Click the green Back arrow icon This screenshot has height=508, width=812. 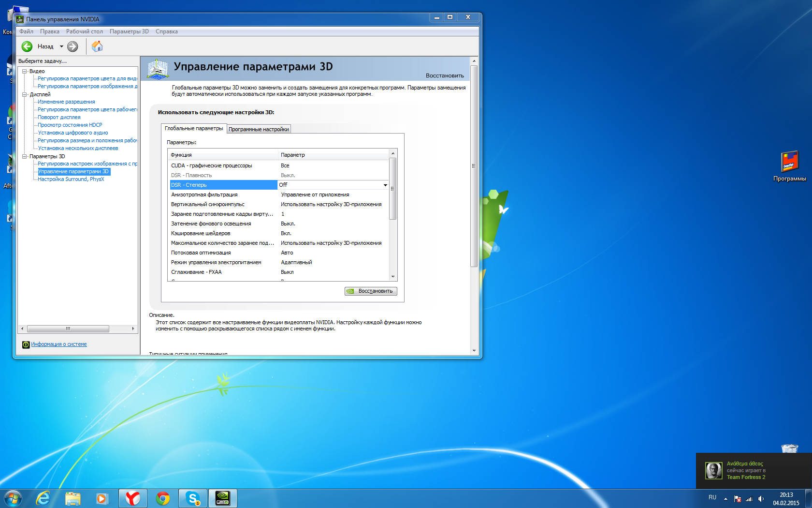pos(27,46)
